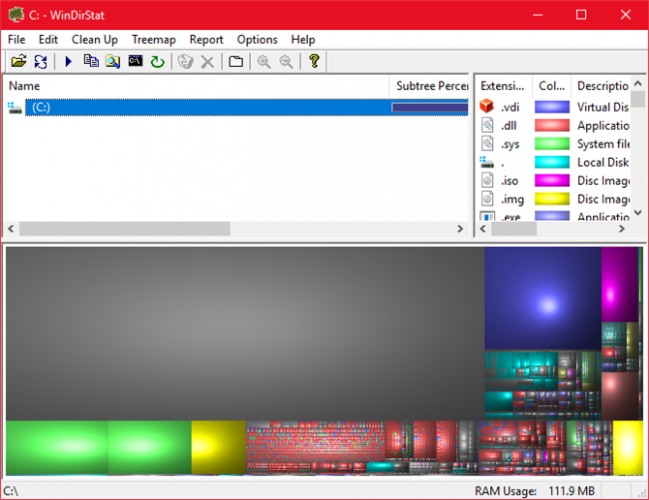
Task: Open the Help menu
Action: tap(303, 40)
